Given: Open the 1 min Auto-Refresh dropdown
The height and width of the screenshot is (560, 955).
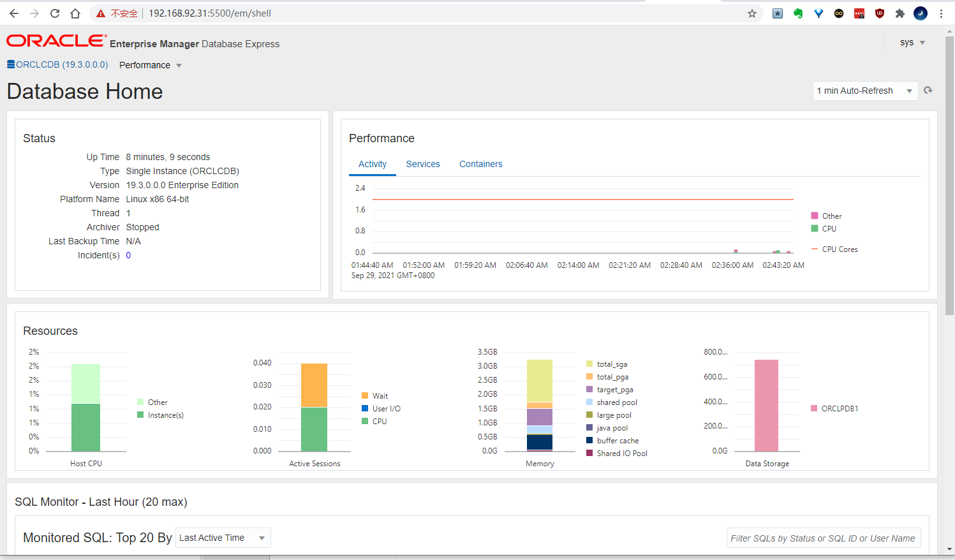Looking at the screenshot, I should [x=865, y=91].
